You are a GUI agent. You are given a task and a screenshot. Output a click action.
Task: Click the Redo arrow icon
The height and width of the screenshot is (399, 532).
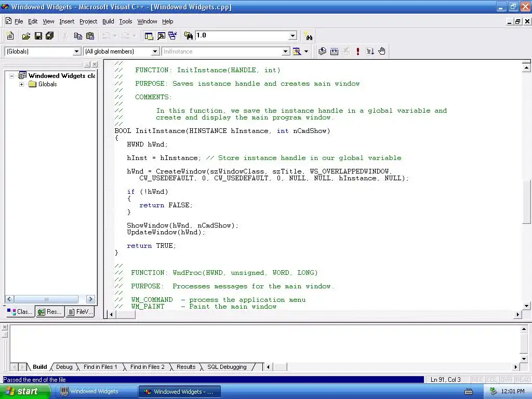pos(125,36)
